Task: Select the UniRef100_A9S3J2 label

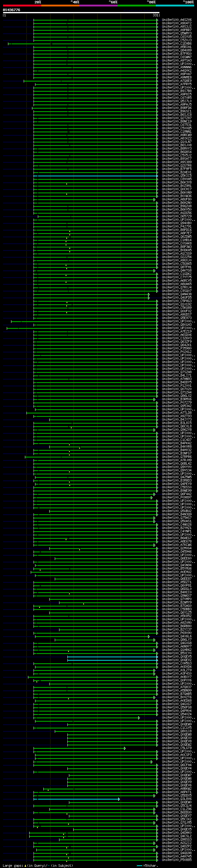Action: point(176,26)
